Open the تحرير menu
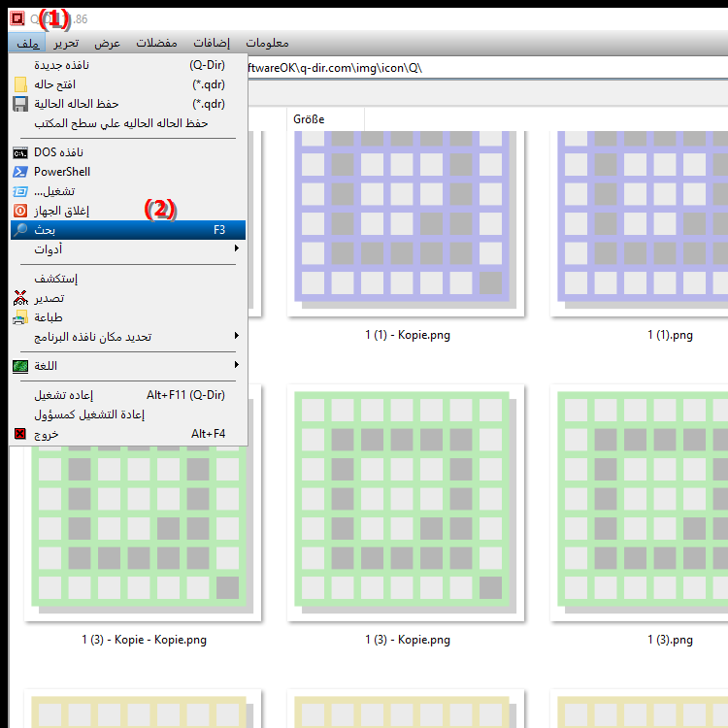Screen dimensions: 728x728 click(66, 43)
